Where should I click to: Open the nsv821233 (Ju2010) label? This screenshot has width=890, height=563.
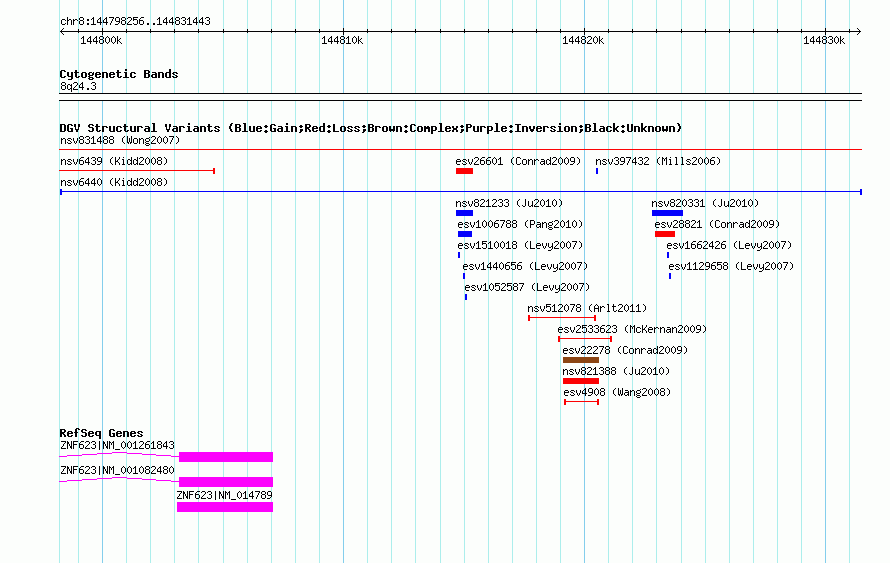[509, 203]
